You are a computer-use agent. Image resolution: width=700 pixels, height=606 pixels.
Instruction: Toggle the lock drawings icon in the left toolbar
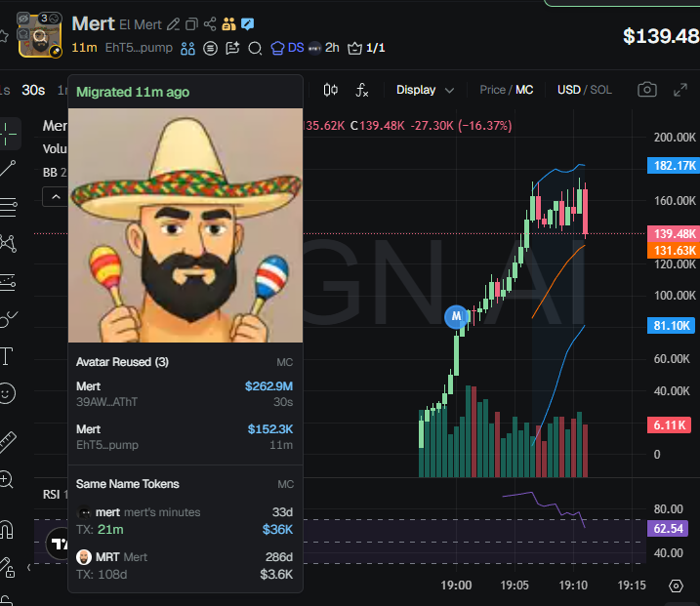[7, 568]
